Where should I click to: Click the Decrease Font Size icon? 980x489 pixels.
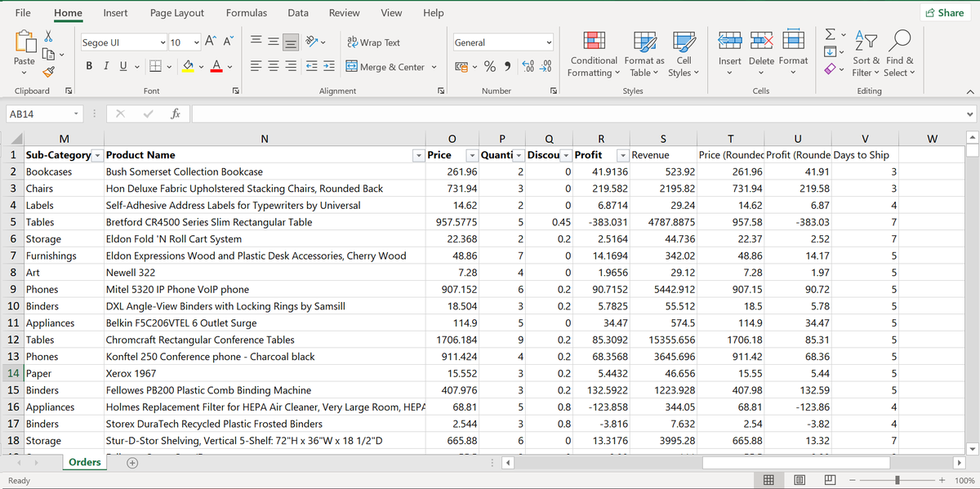[x=229, y=42]
